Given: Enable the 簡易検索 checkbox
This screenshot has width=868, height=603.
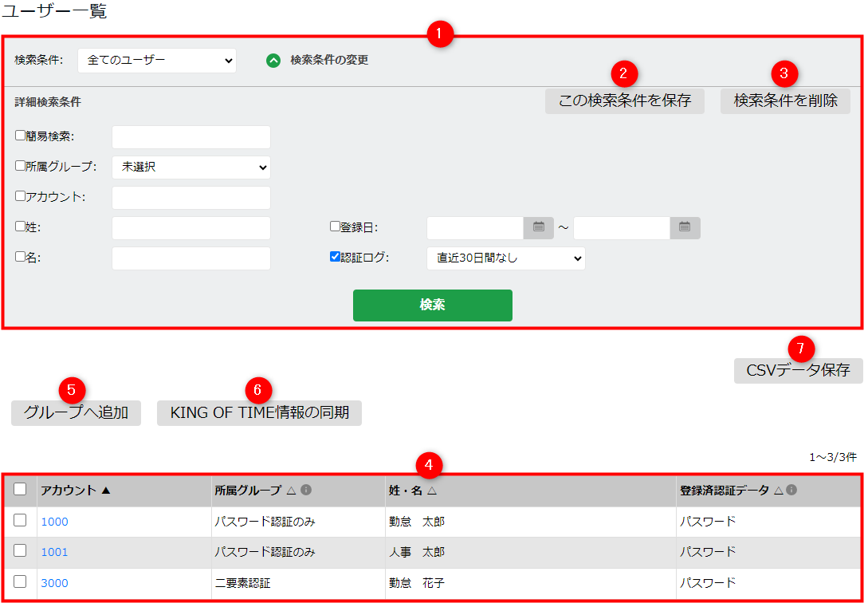Looking at the screenshot, I should point(20,135).
